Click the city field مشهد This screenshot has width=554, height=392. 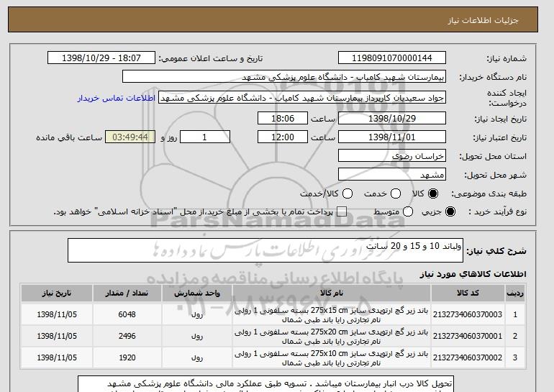pyautogui.click(x=392, y=175)
